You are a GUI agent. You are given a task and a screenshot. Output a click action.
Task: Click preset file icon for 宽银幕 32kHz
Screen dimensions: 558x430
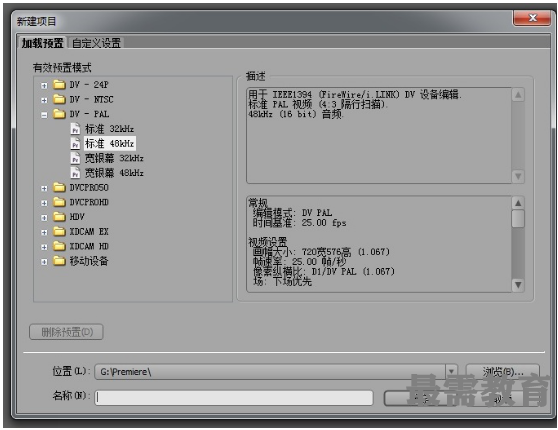point(75,158)
